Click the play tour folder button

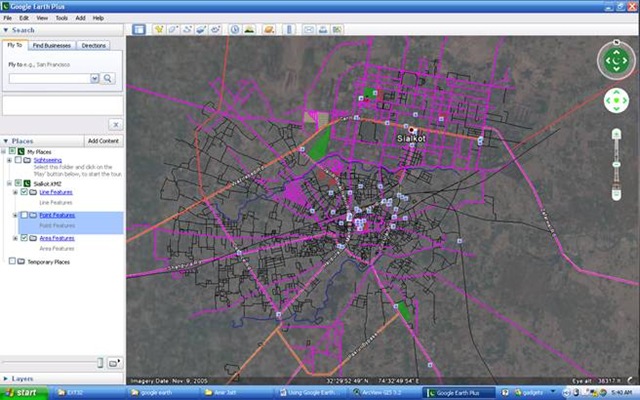[x=114, y=363]
